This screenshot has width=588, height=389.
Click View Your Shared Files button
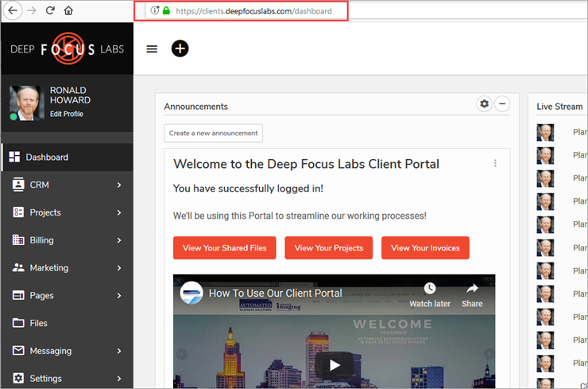point(224,247)
